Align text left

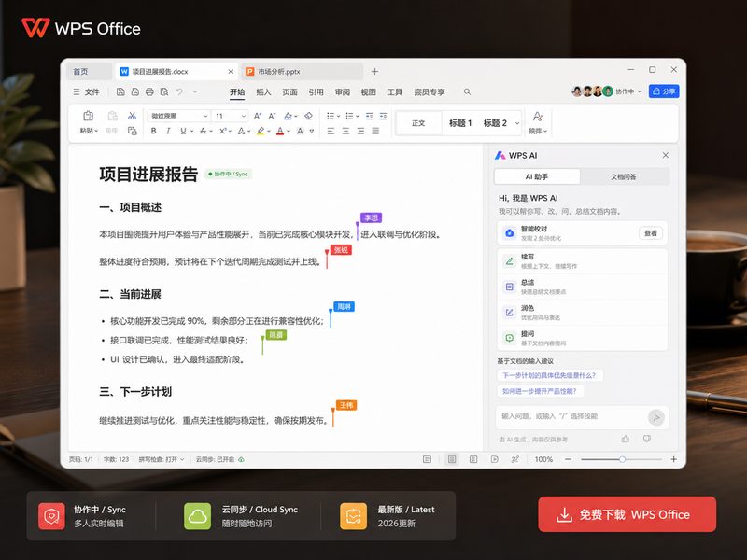pyautogui.click(x=331, y=131)
